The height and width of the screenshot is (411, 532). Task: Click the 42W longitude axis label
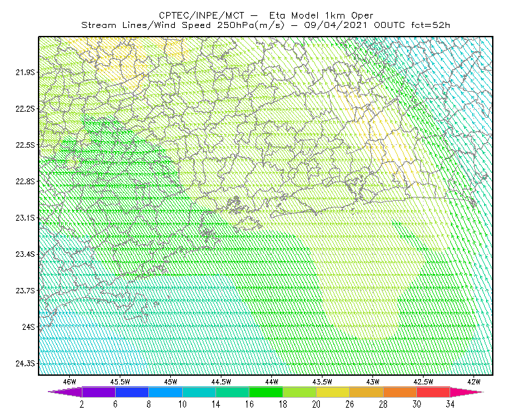(474, 382)
